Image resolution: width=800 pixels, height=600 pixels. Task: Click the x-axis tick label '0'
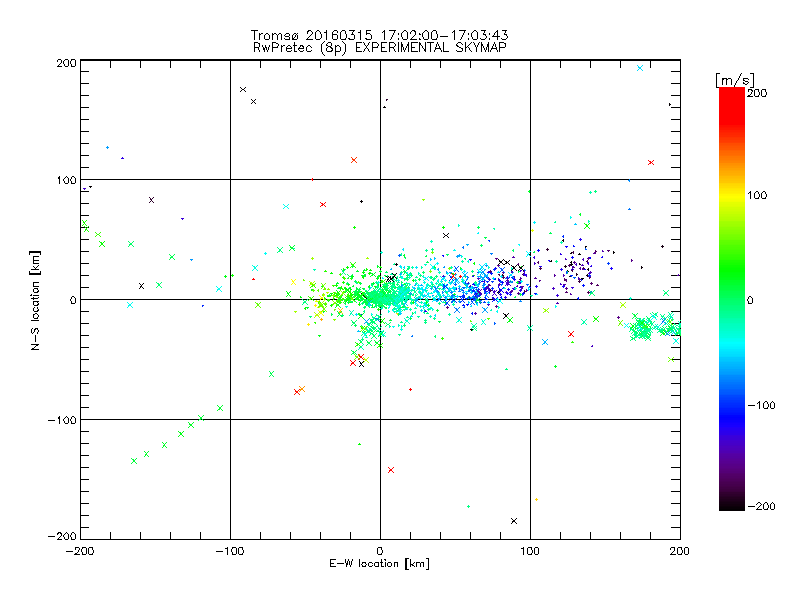pyautogui.click(x=380, y=551)
